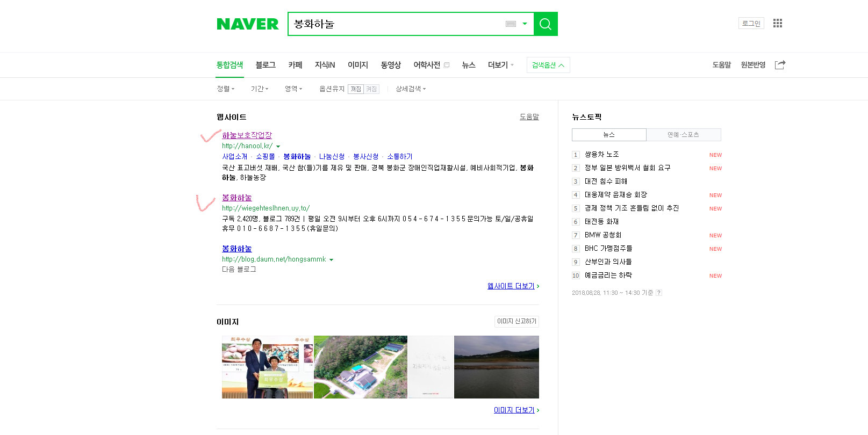Image resolution: width=868 pixels, height=435 pixels.
Task: Open the award ceremony image thumbnail
Action: [x=267, y=367]
